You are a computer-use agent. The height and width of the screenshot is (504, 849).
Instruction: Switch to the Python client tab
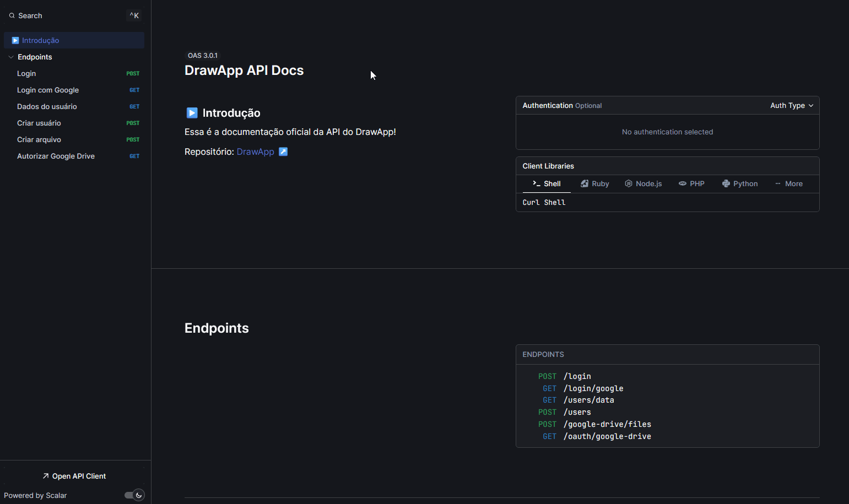coord(739,183)
